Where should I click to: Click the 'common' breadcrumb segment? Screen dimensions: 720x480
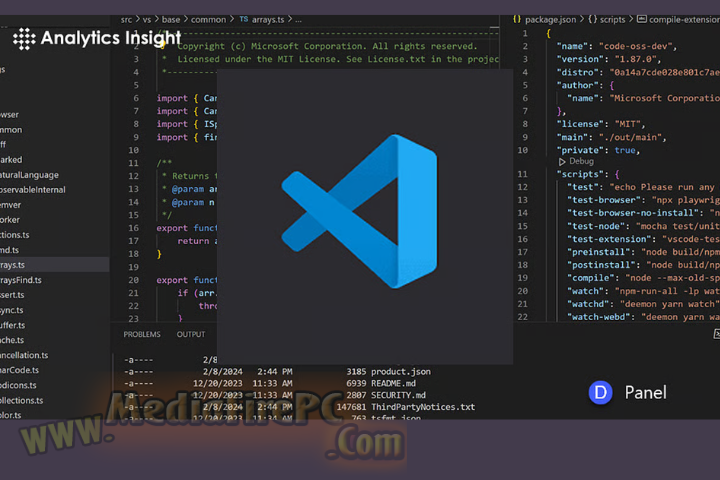208,20
